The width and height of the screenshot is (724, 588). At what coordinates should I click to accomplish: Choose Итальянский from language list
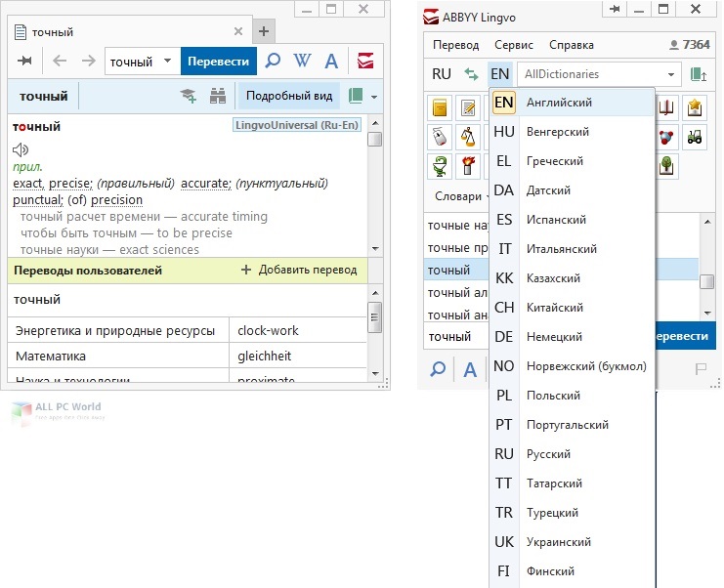click(x=573, y=249)
